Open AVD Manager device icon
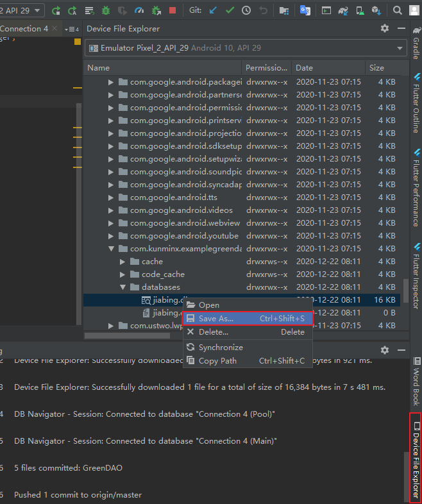 pyautogui.click(x=360, y=11)
